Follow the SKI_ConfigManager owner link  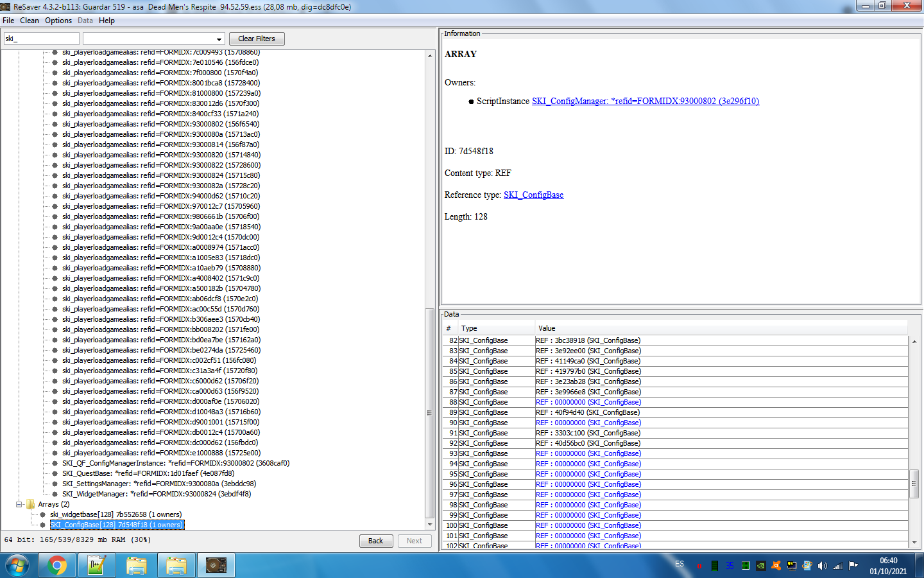(645, 101)
